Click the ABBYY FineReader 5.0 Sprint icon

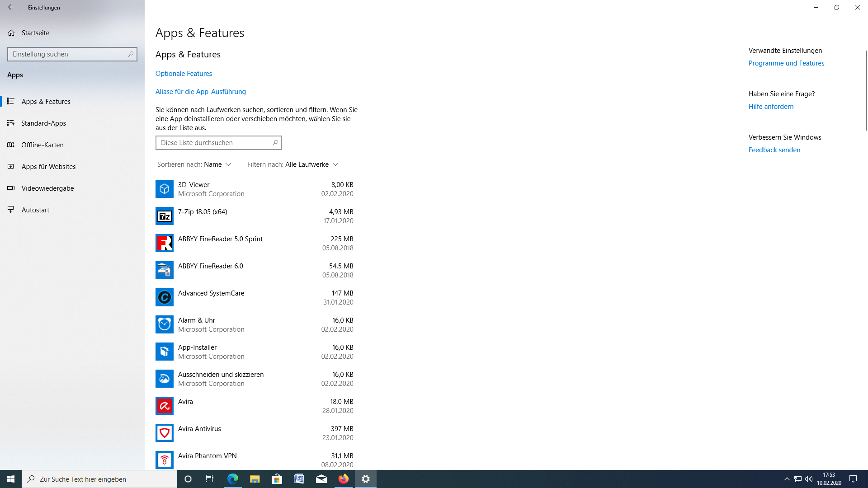165,243
